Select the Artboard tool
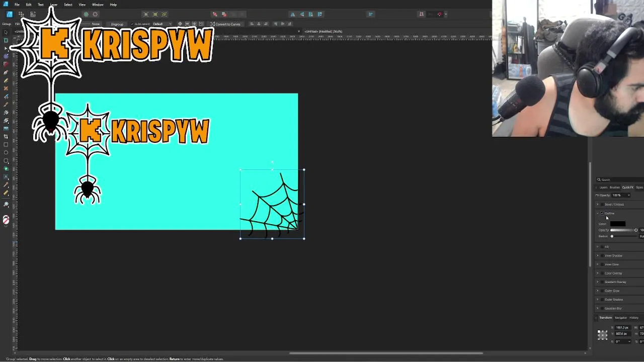 point(6,40)
